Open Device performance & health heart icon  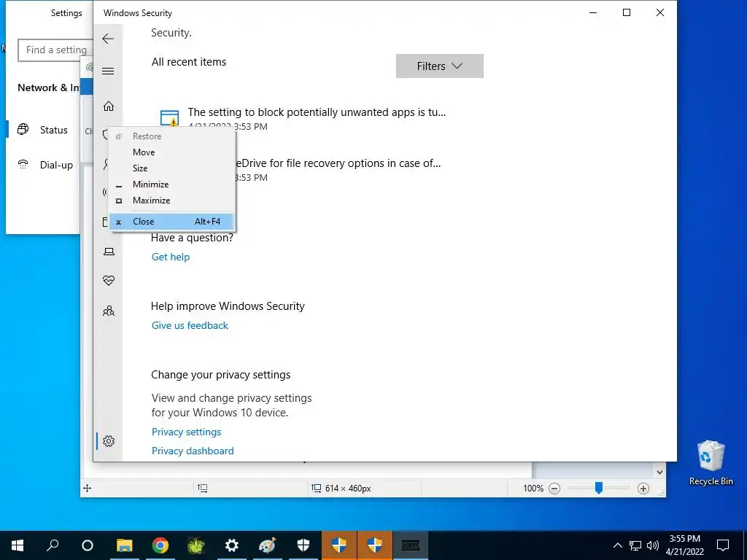(x=109, y=281)
